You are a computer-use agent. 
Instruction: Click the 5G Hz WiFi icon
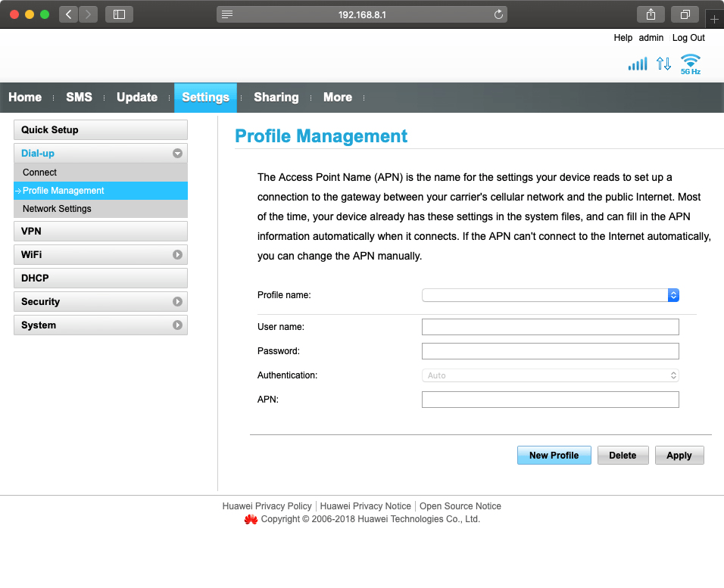click(x=690, y=64)
